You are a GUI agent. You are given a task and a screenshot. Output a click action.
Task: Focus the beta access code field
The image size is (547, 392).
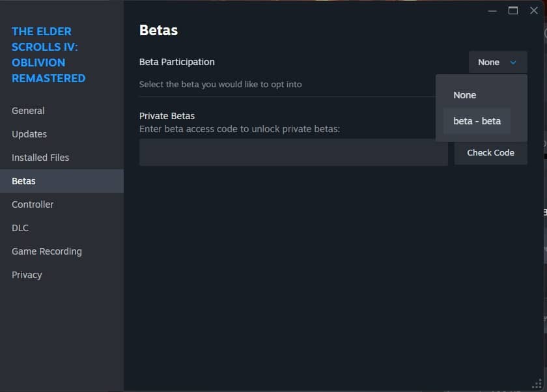[294, 152]
